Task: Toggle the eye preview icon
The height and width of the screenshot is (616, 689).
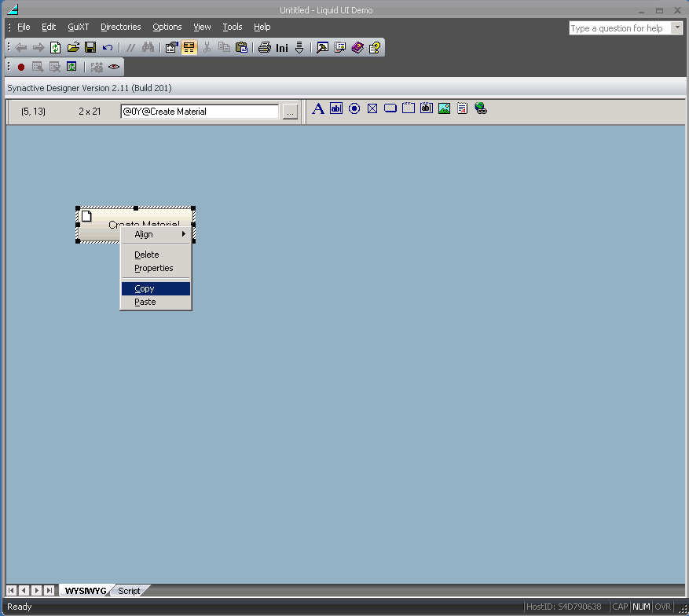Action: (x=114, y=68)
